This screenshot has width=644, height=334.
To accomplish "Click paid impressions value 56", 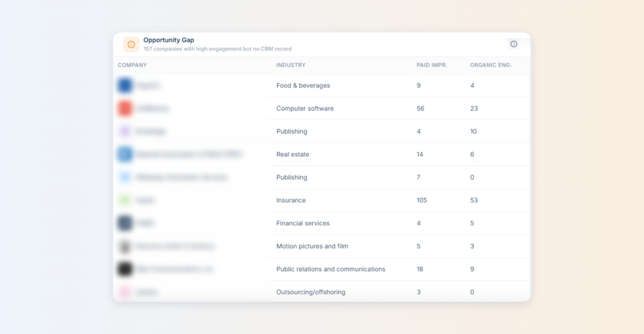I will tap(420, 108).
